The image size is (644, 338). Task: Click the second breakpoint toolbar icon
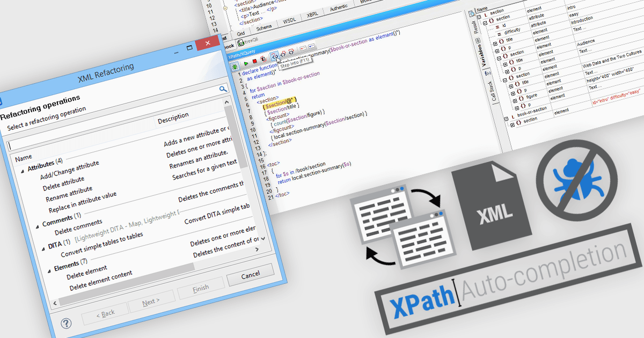311,47
